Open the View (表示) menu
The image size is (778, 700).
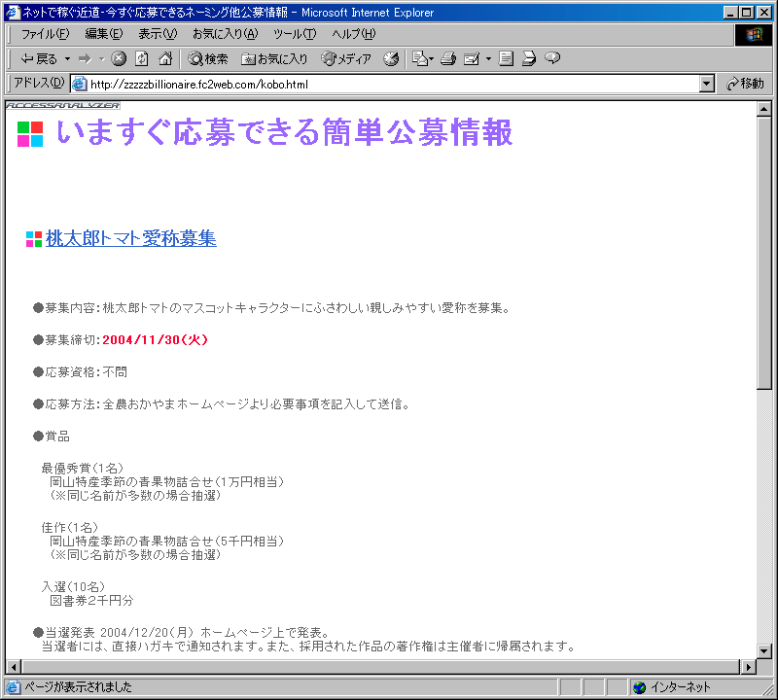pyautogui.click(x=158, y=34)
